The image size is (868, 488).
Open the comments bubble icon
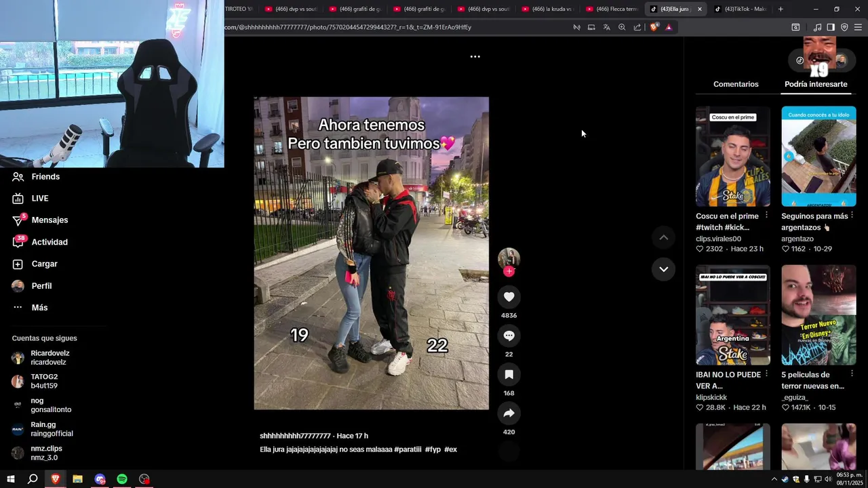pos(509,335)
